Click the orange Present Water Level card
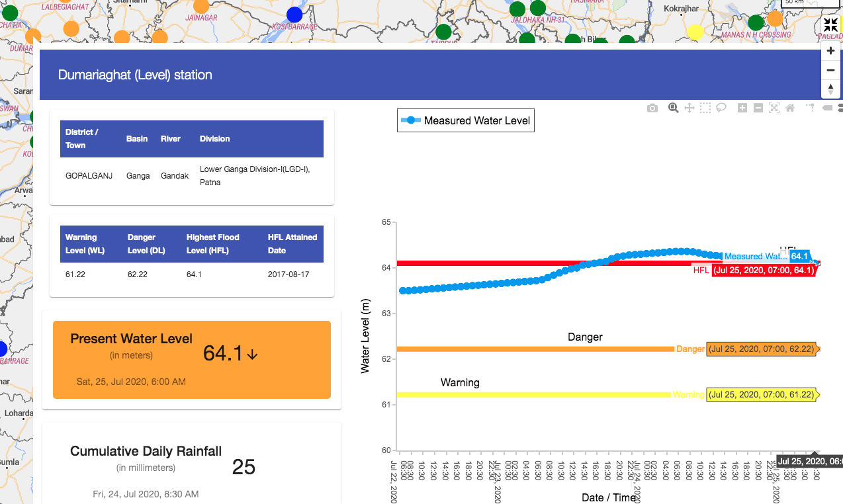The width and height of the screenshot is (843, 504). coord(192,360)
